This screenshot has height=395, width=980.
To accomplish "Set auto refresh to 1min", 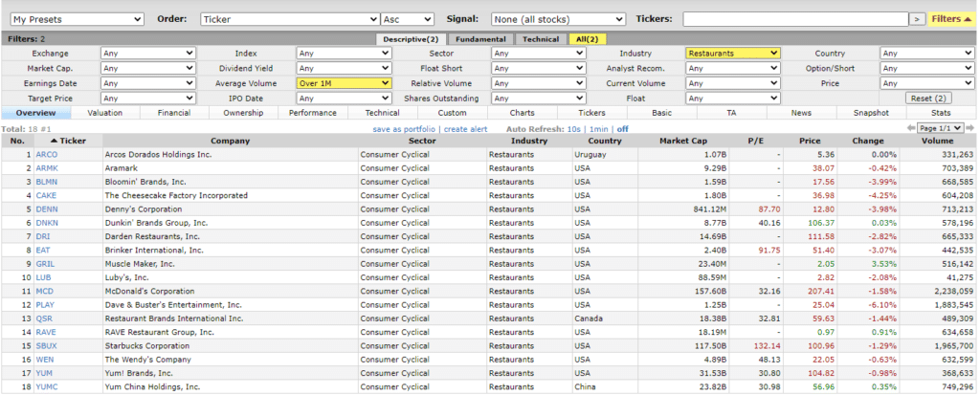I will (x=599, y=129).
